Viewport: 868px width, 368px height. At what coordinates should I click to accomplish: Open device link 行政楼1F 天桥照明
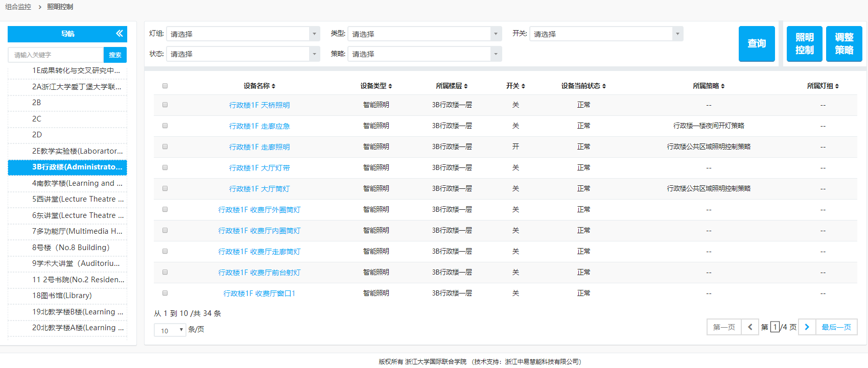pyautogui.click(x=260, y=105)
